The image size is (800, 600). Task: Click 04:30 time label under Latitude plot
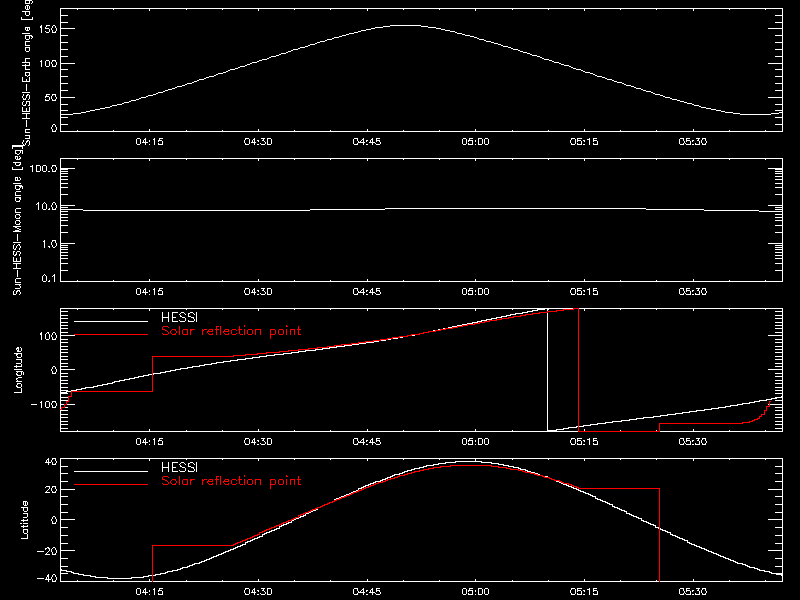point(258,592)
